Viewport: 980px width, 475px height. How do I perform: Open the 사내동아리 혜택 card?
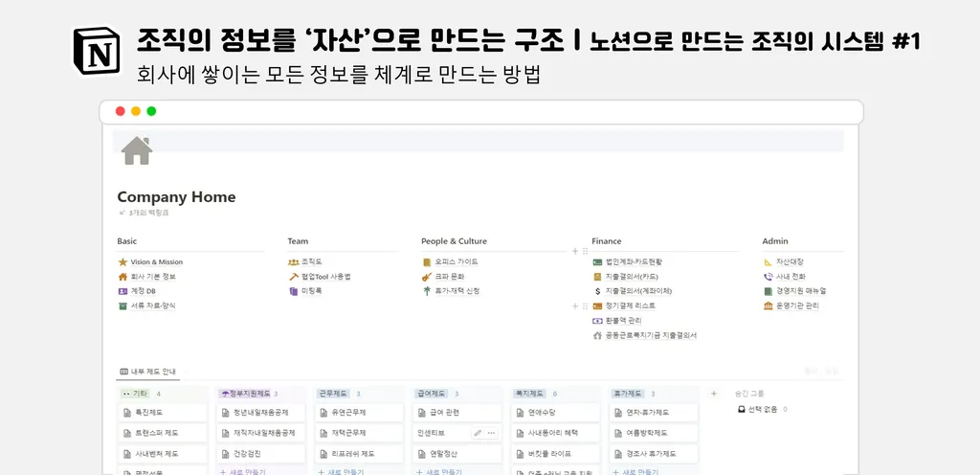(x=556, y=433)
